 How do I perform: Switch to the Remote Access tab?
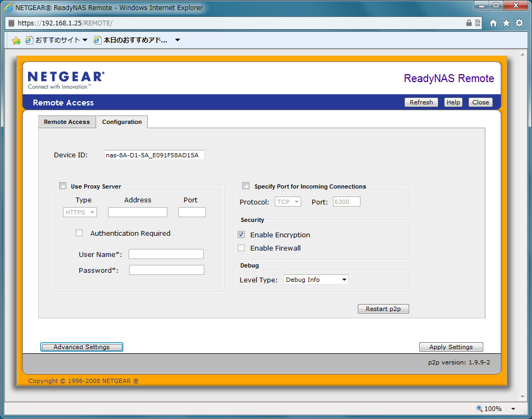point(67,122)
